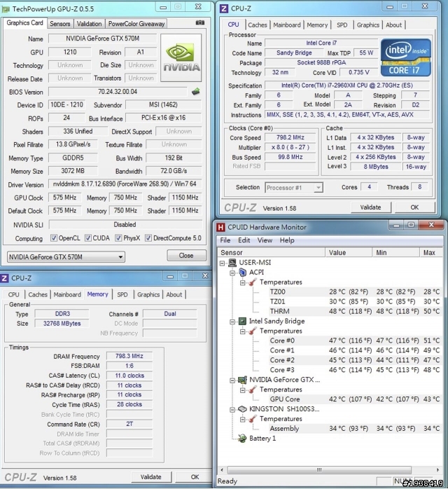Open Mainboard tab in top CPU-Z window
This screenshot has width=448, height=489.
click(x=287, y=25)
